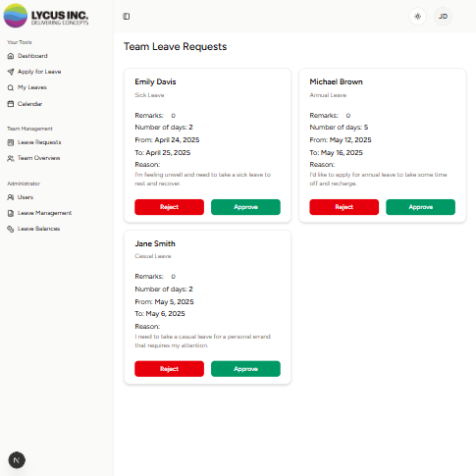
Task: Click the Apply for Leave paper-plane icon
Action: pos(11,72)
